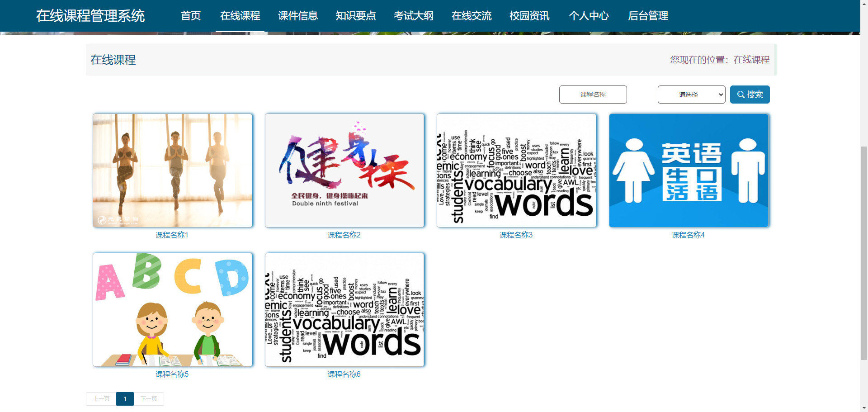The image size is (868, 412).
Task: Go to 校园资讯 page
Action: click(529, 16)
